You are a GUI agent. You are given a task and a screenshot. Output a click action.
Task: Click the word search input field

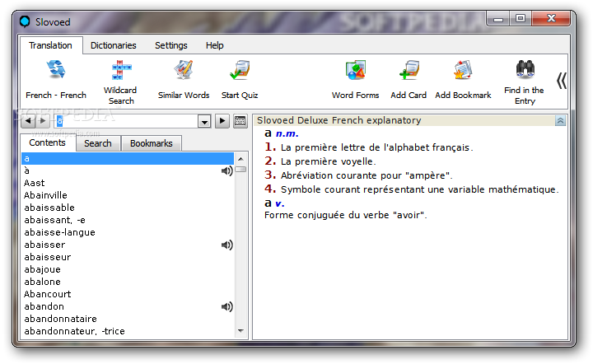coord(126,121)
